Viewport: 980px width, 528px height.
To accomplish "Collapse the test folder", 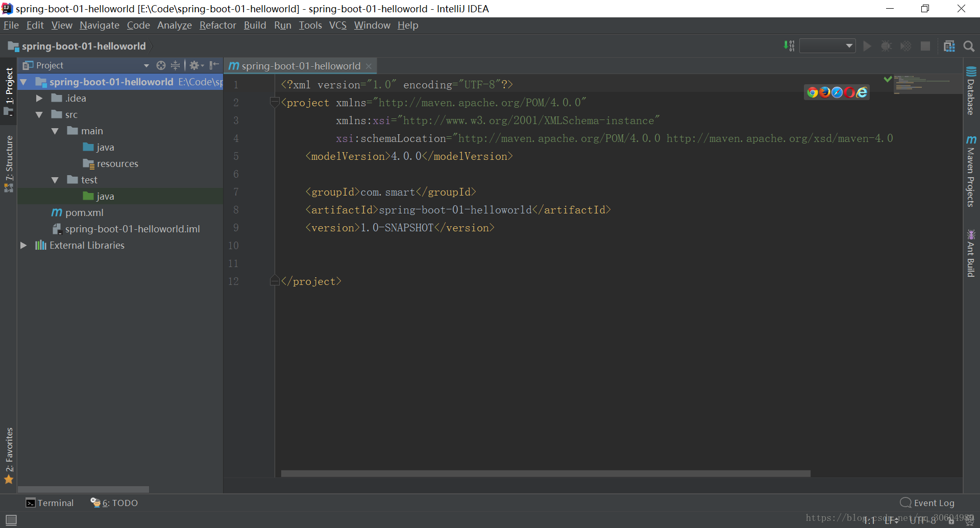I will pos(55,180).
